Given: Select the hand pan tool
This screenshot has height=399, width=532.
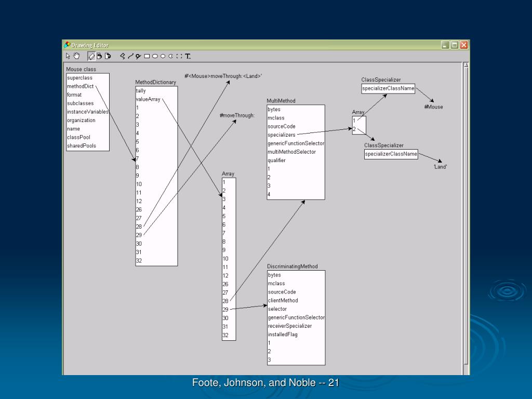Looking at the screenshot, I should [76, 56].
